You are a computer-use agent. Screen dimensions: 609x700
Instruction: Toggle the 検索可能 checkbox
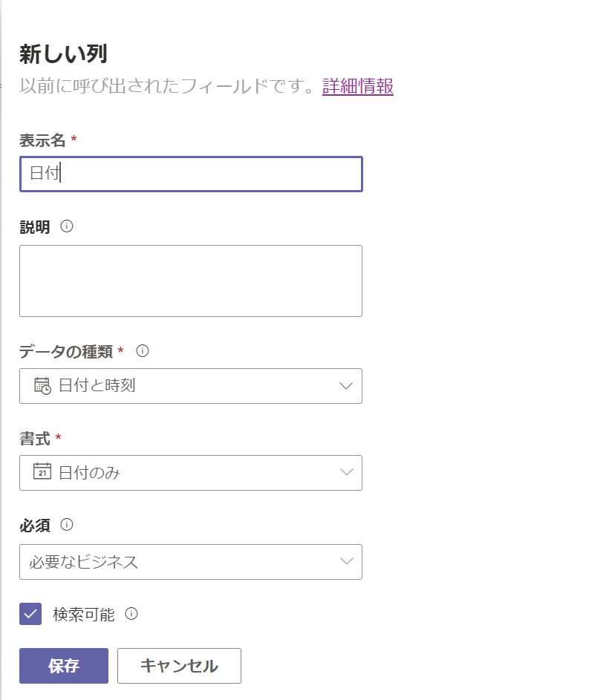coord(30,614)
